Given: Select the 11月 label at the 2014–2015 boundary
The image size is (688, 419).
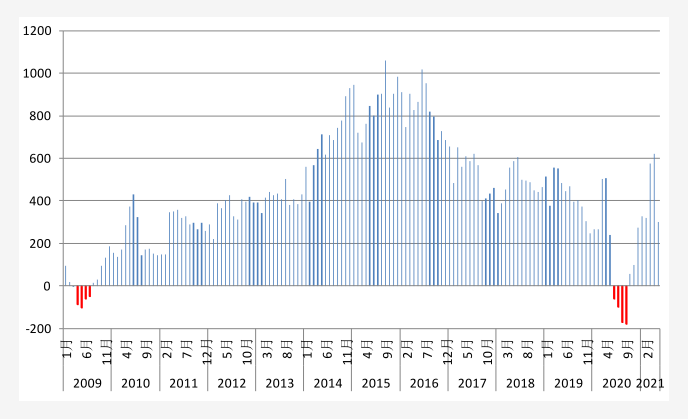Looking at the screenshot, I should pos(348,352).
